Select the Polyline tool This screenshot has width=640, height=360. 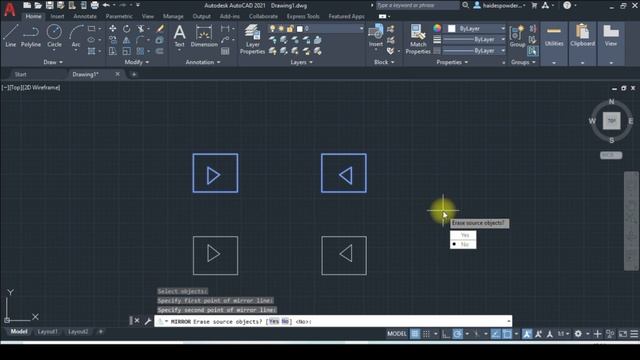tap(31, 36)
